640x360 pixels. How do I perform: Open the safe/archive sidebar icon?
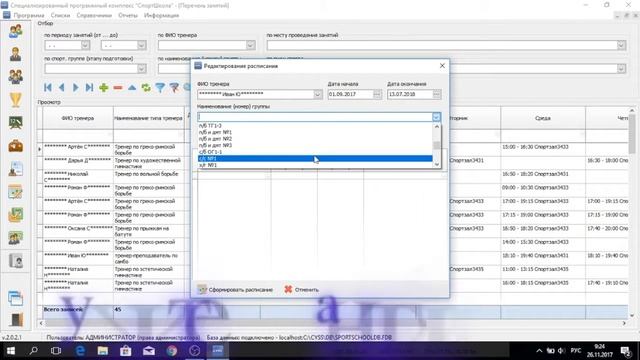click(16, 260)
